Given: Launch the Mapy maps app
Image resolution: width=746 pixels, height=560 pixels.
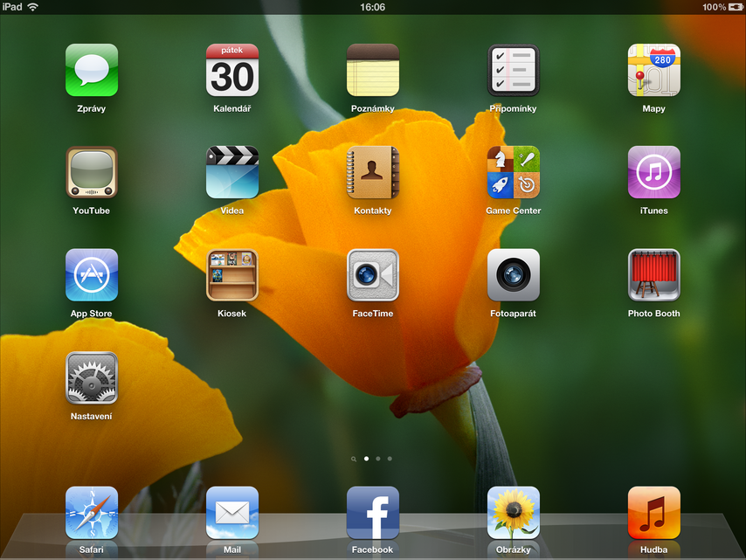Looking at the screenshot, I should [653, 70].
